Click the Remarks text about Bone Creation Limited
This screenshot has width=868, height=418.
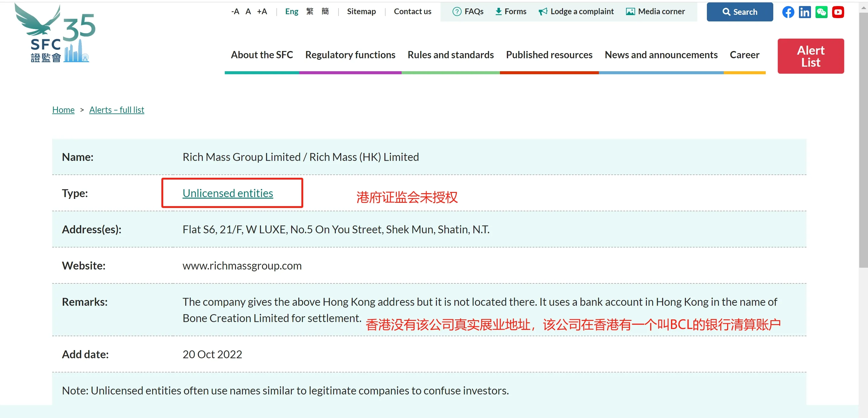(x=480, y=310)
